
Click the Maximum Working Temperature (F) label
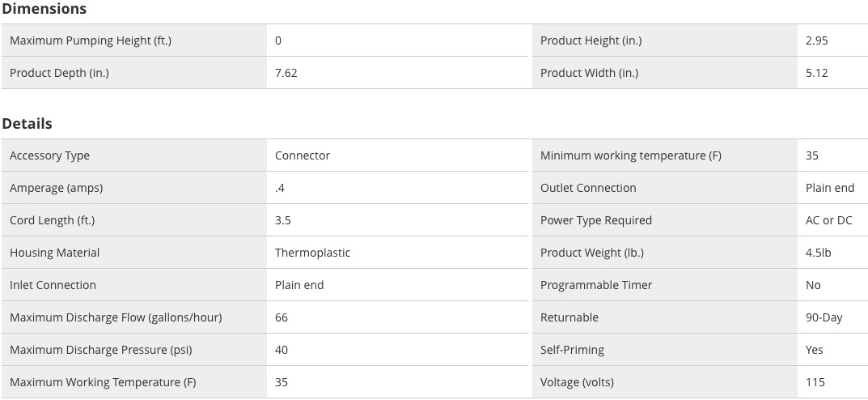[x=103, y=382]
